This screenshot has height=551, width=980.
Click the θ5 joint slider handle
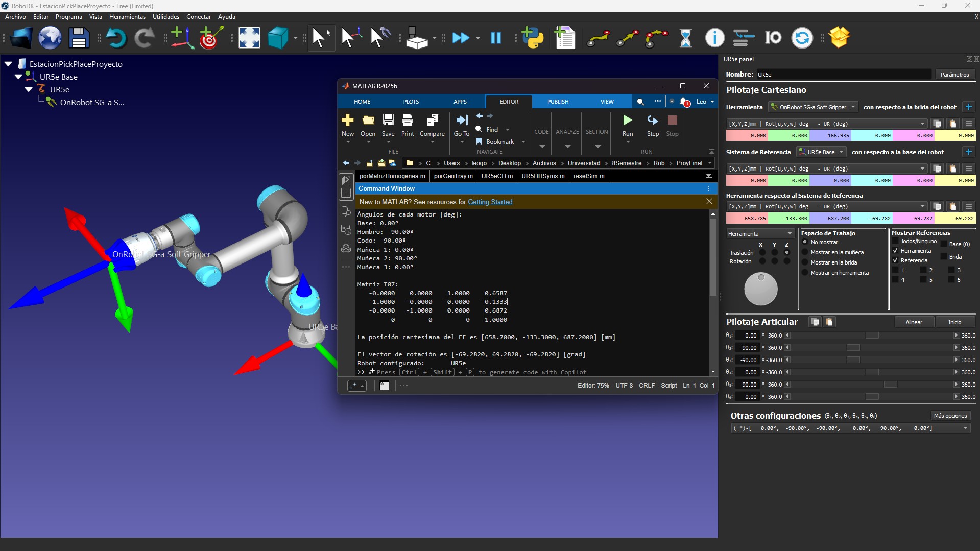pyautogui.click(x=891, y=385)
